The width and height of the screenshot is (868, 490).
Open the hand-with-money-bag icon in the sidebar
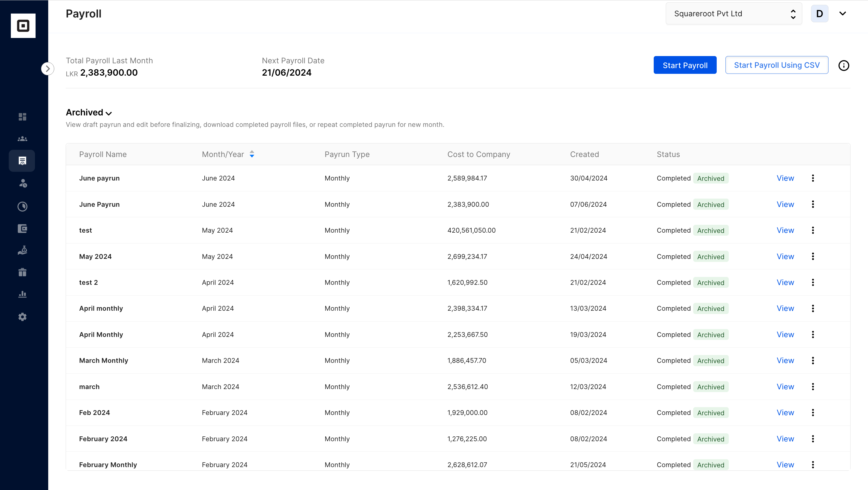pos(23,250)
